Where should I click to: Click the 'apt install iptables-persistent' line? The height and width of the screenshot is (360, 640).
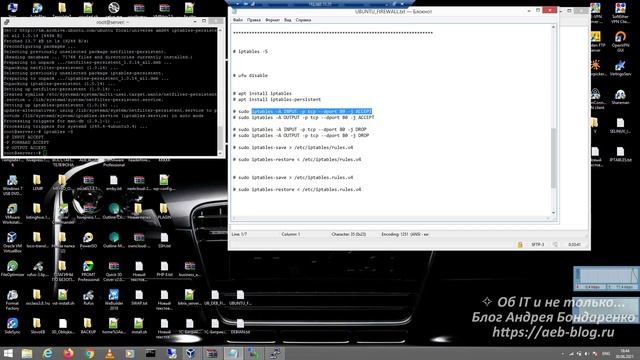[x=277, y=99]
